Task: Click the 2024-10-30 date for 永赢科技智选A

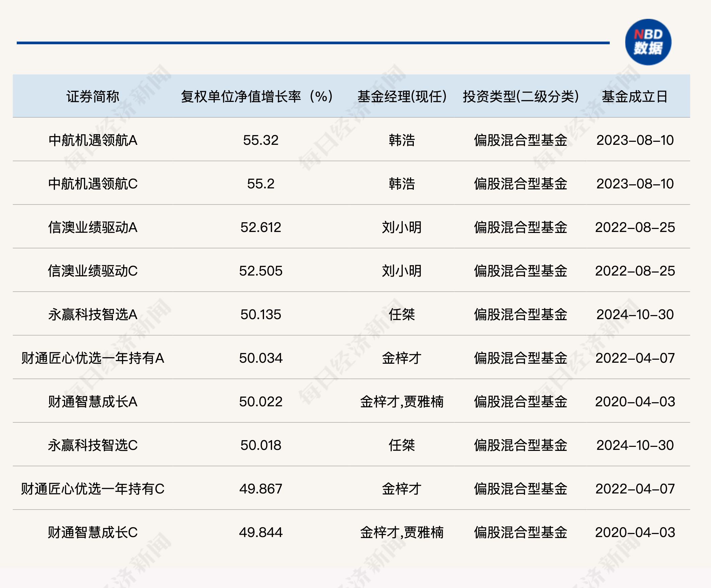Action: [x=635, y=314]
